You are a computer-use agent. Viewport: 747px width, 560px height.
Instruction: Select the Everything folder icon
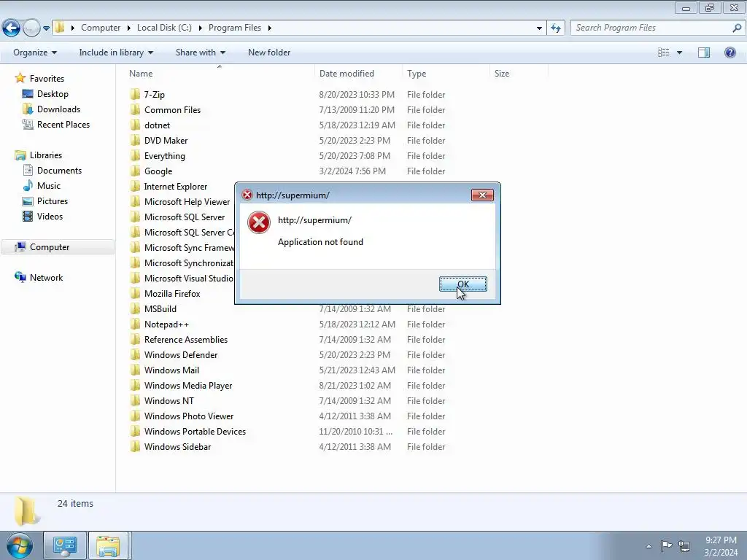(x=135, y=156)
